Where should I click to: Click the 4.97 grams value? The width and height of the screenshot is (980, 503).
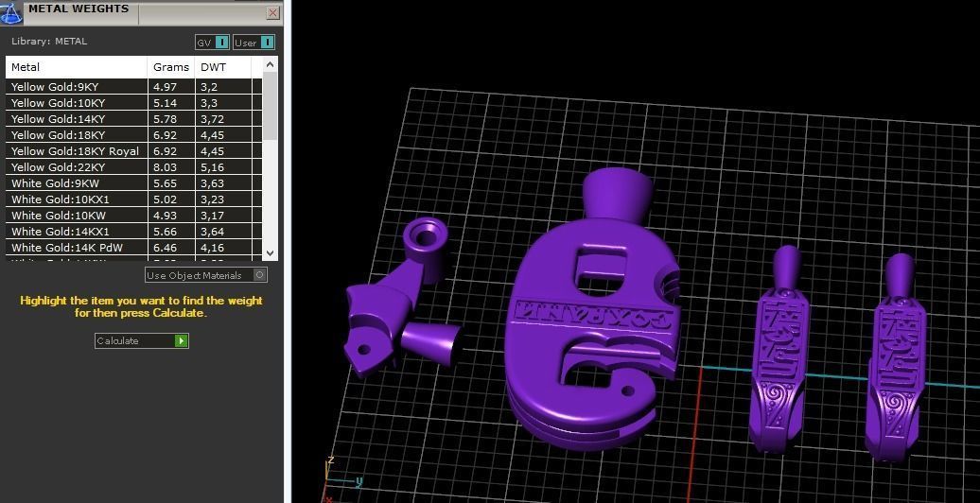[165, 87]
